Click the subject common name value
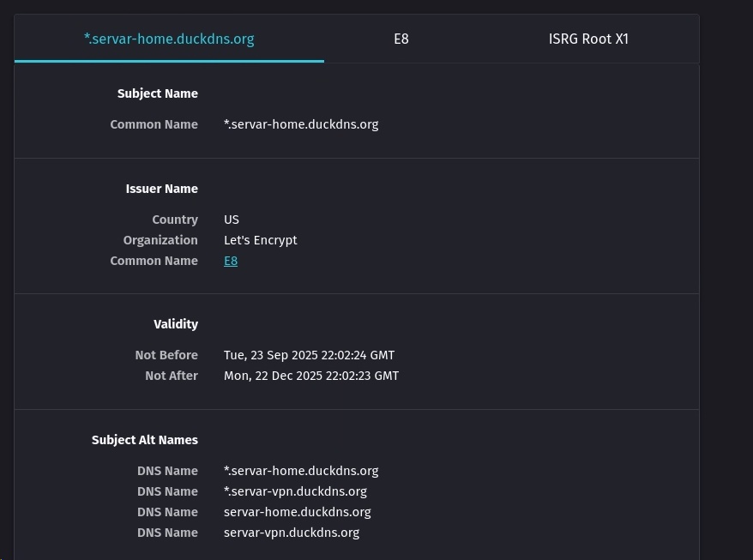Viewport: 753px width, 560px height. click(x=301, y=124)
